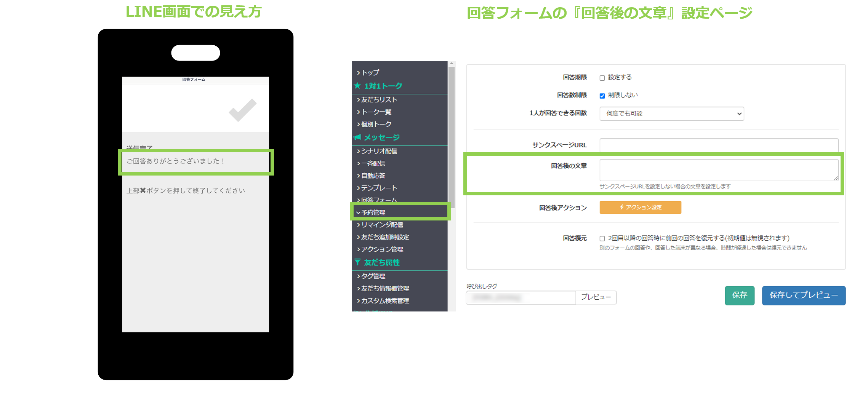Click inside the 回答後の文章 text area
Screen dimensions: 868x396
coord(719,170)
